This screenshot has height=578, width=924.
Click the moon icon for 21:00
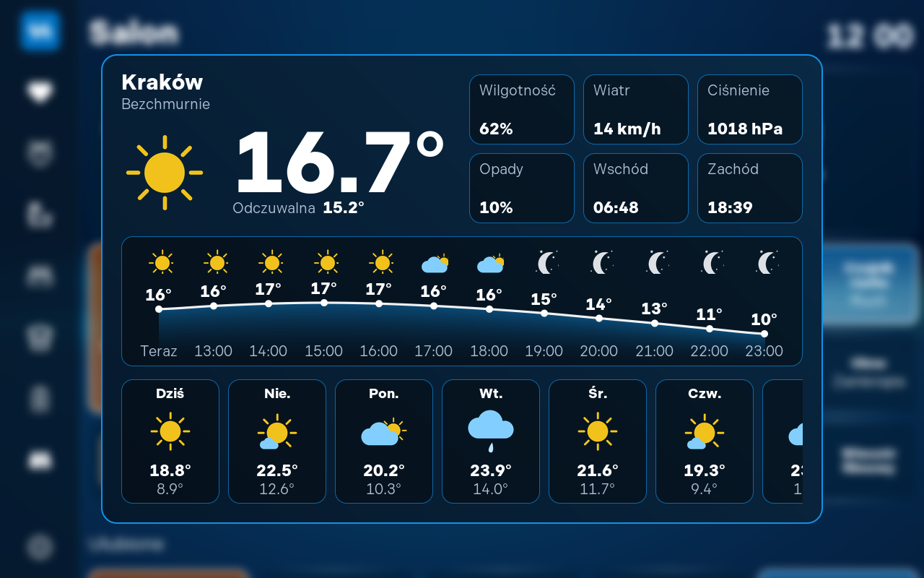tap(658, 262)
